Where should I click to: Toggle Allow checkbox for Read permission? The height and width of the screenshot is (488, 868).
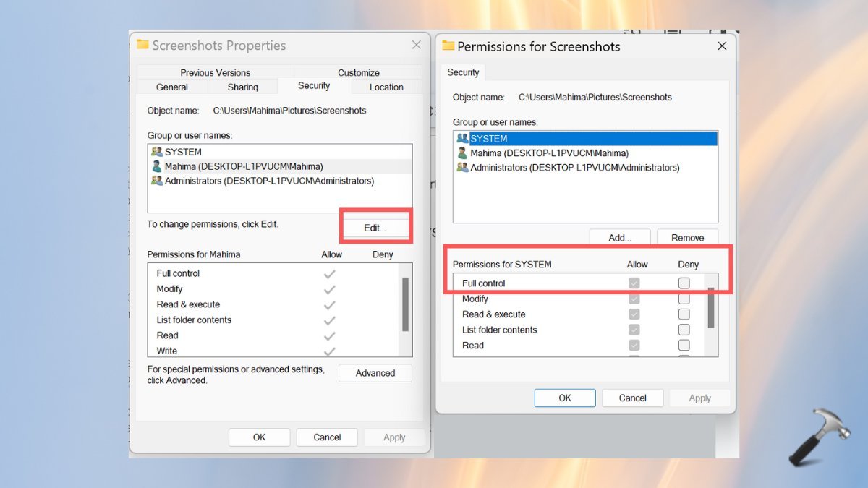tap(634, 345)
